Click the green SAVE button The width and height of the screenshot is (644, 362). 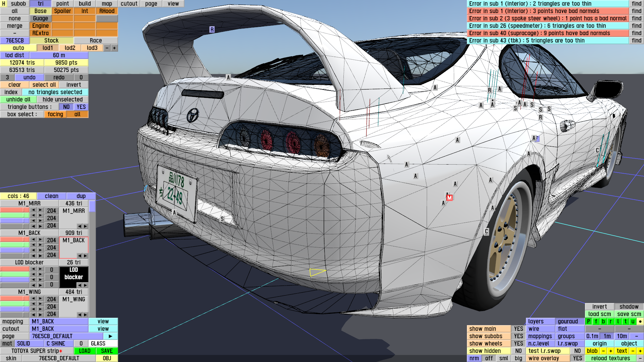point(107,351)
